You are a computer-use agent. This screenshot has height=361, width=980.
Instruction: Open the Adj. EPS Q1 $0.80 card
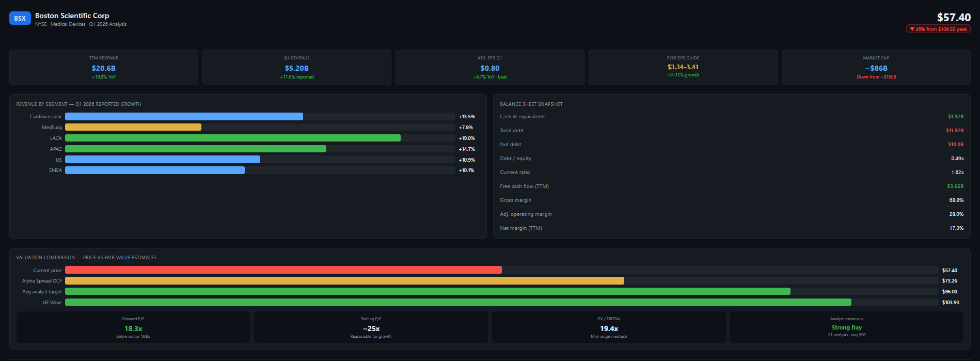point(490,67)
